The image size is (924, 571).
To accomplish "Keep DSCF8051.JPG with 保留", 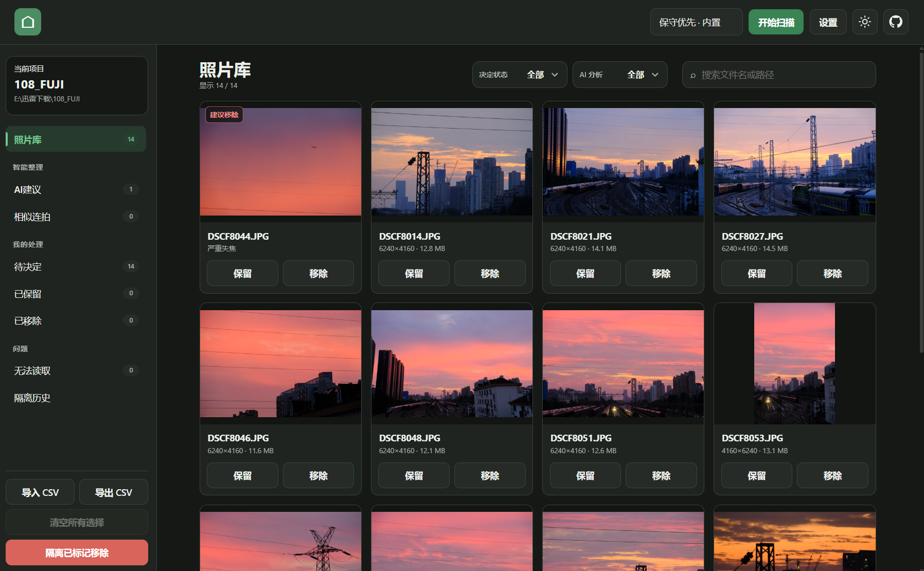I will 585,475.
